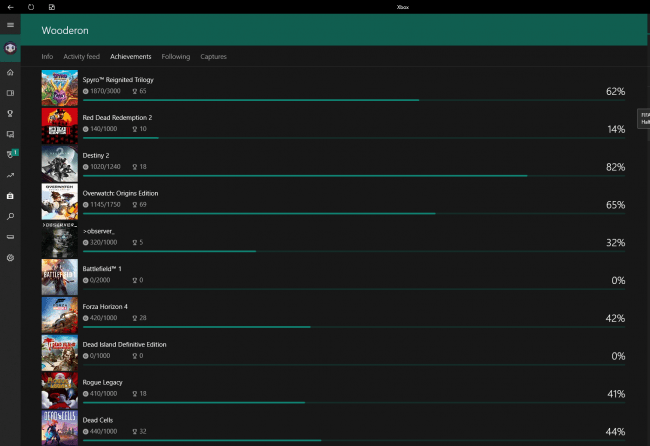Open the Trending arrow icon in sidebar
650x446 pixels.
pyautogui.click(x=10, y=175)
